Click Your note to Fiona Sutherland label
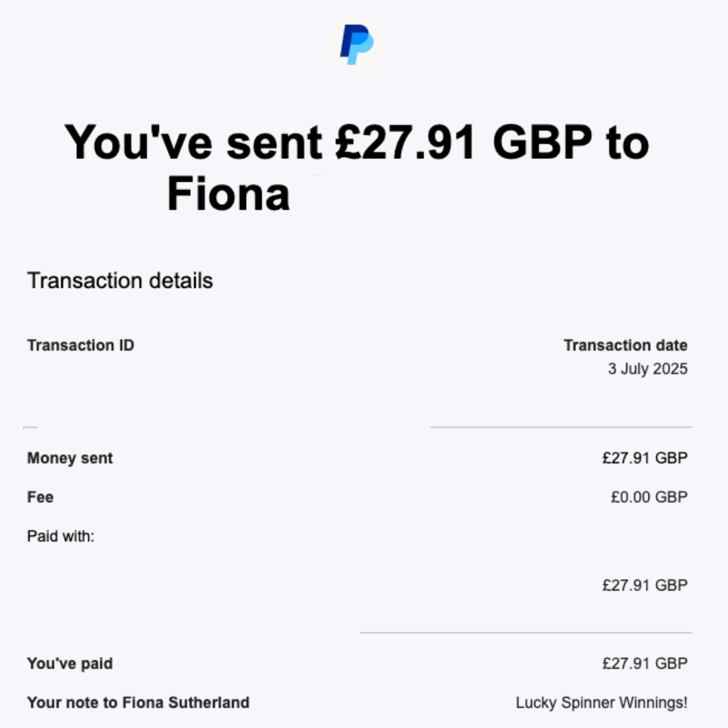This screenshot has height=728, width=728. coord(138,702)
